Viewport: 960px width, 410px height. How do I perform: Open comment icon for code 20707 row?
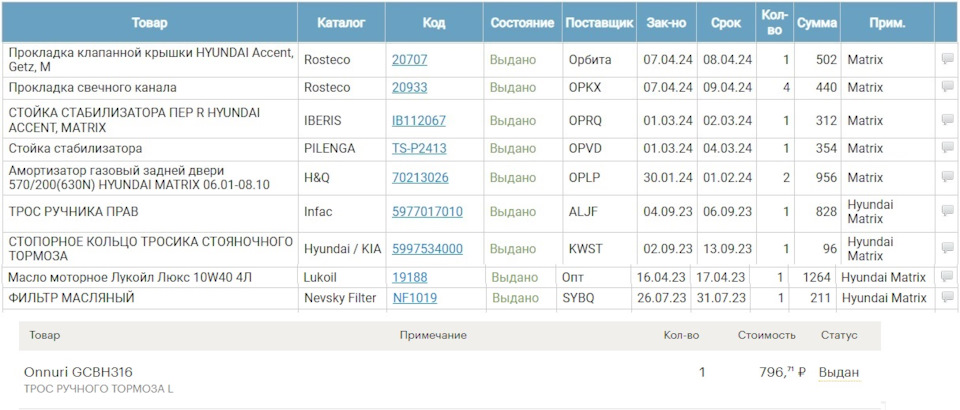point(948,59)
